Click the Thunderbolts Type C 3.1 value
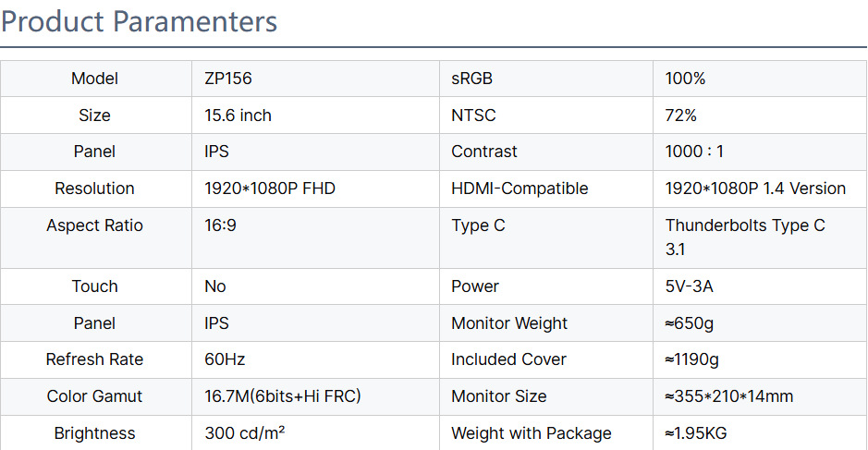Image resolution: width=868 pixels, height=450 pixels. tap(745, 237)
